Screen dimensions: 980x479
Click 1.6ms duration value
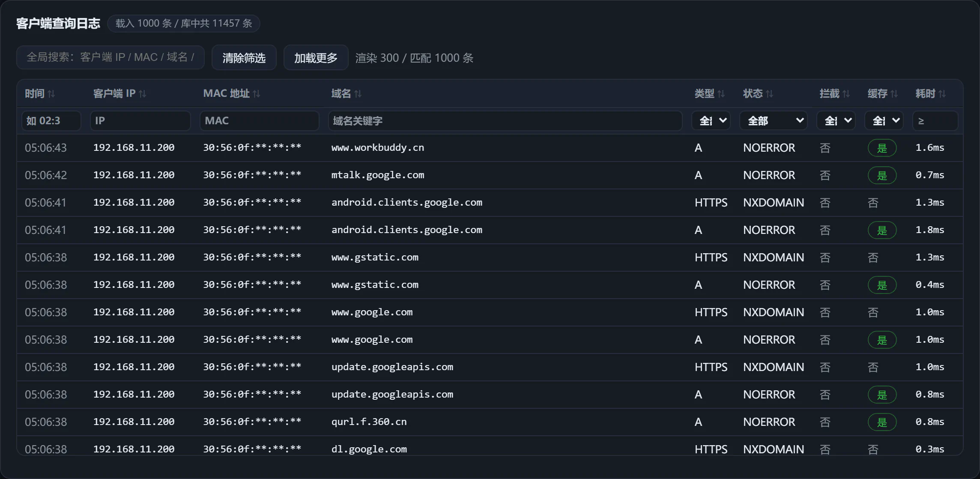[x=930, y=148]
